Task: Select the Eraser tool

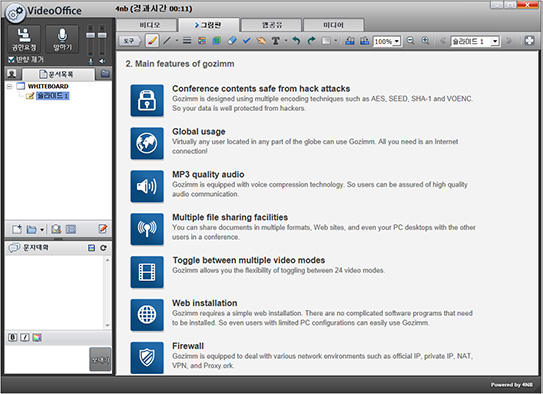Action: tap(232, 41)
